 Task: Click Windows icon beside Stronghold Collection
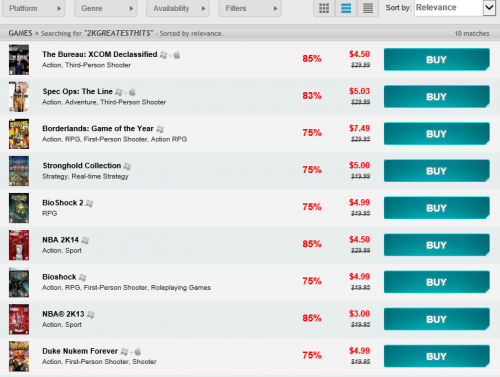127,166
